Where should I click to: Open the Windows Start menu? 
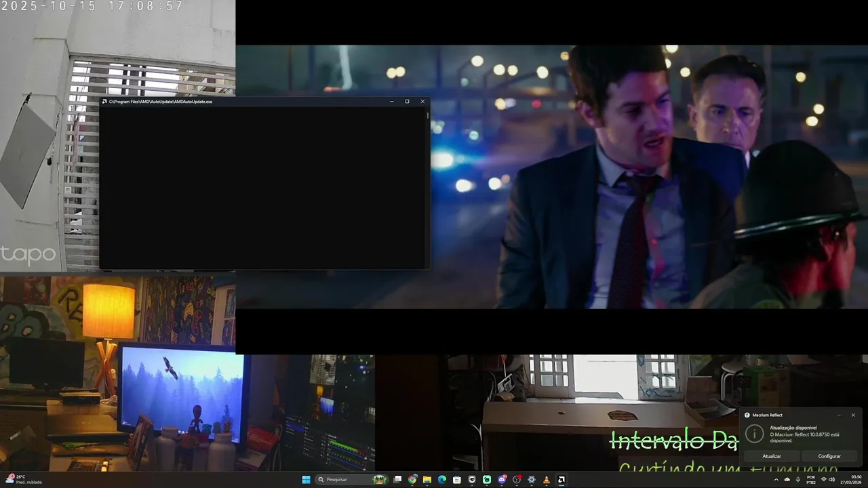pos(306,480)
